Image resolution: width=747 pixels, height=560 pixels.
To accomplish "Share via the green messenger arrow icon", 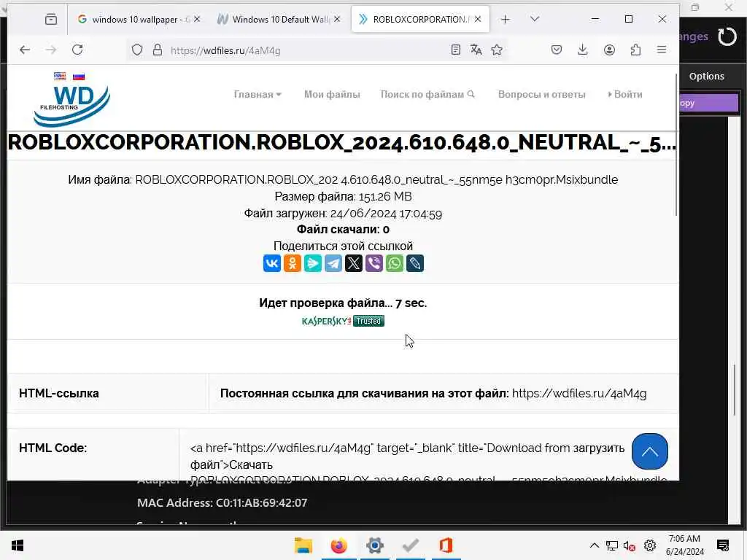I will 313,263.
